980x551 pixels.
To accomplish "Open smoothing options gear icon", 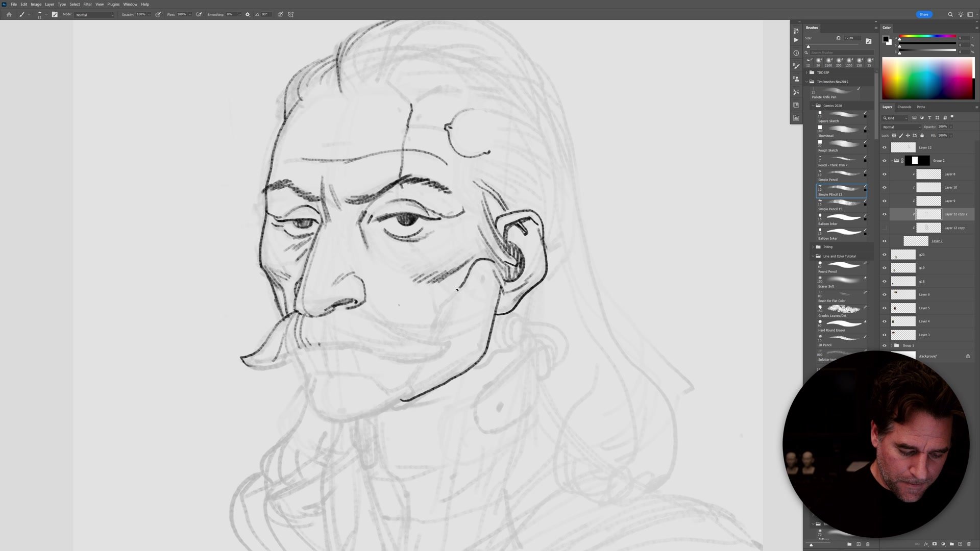I will tap(248, 14).
